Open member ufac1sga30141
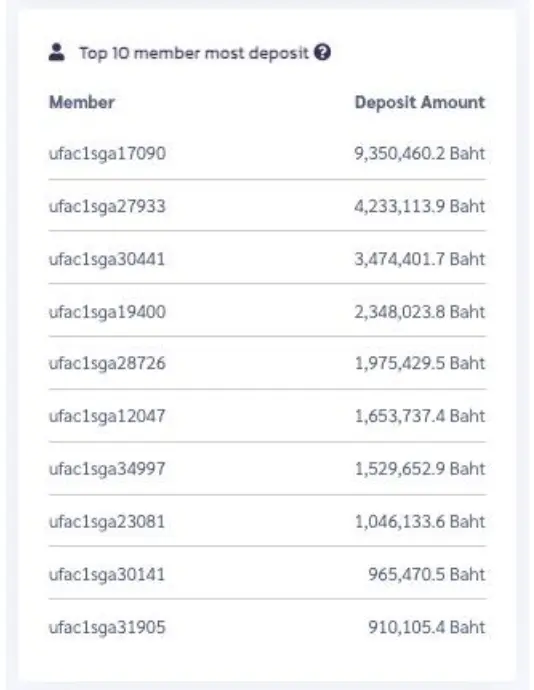Screen dimensions: 534x690 click(107, 575)
